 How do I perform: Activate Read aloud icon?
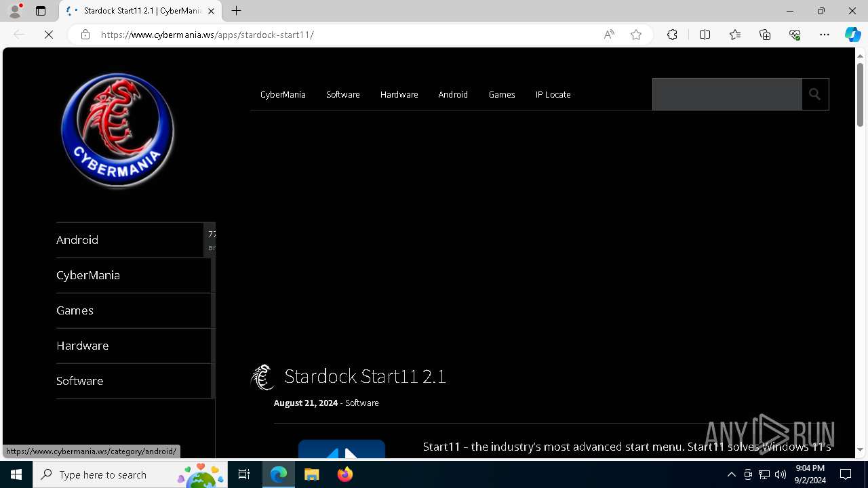(609, 35)
